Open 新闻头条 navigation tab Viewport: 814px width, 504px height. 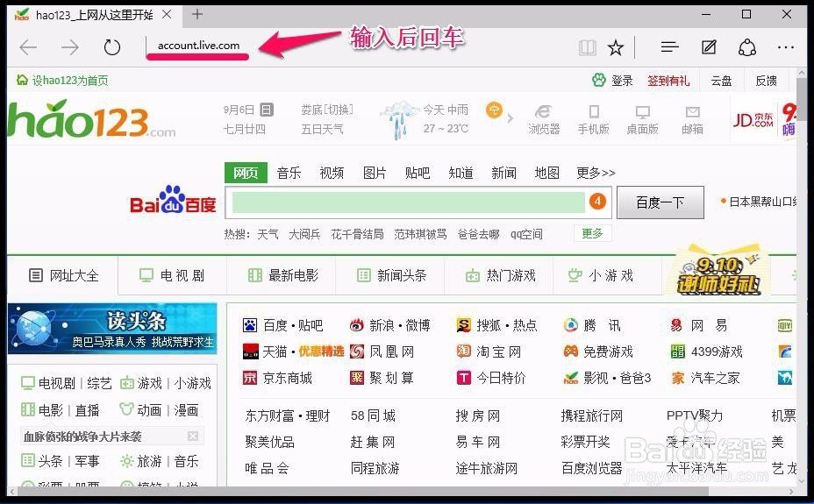392,275
